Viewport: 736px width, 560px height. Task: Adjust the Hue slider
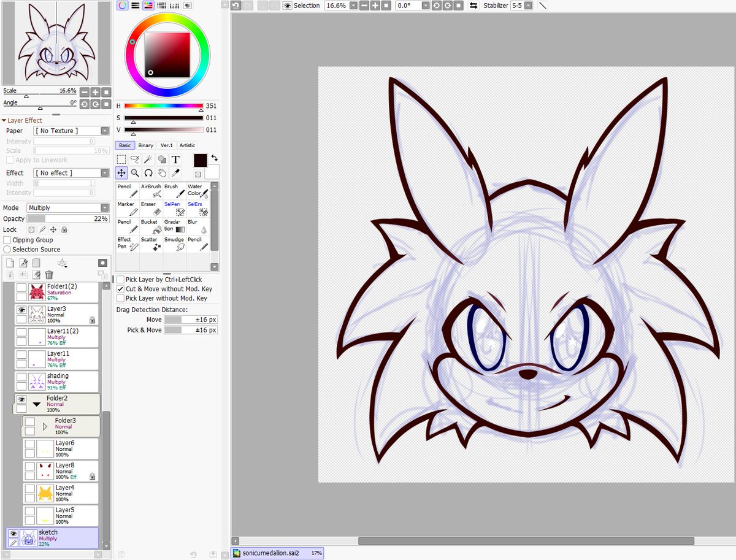click(163, 106)
